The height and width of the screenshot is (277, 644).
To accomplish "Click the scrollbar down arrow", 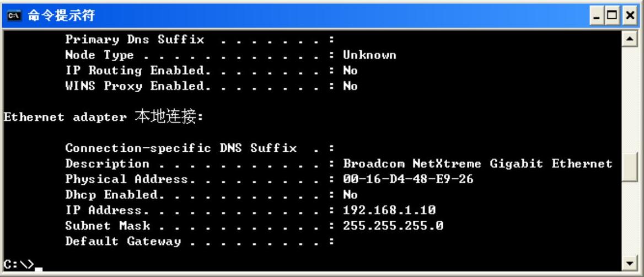I will 630,263.
